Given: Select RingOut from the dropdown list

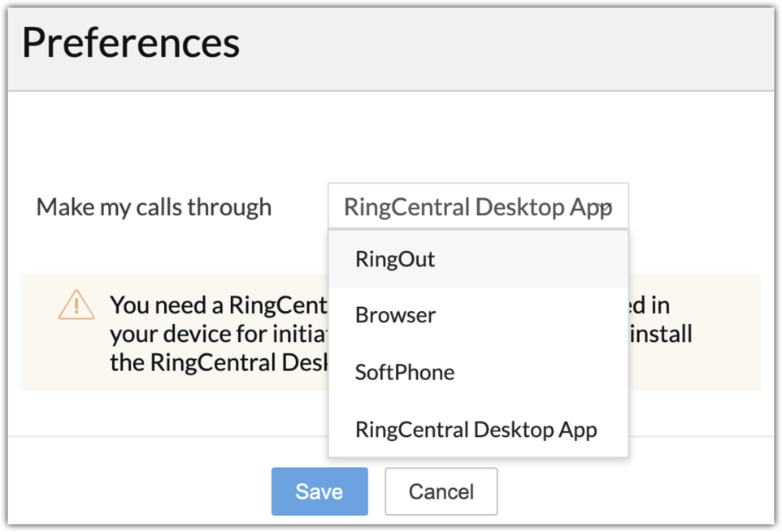Looking at the screenshot, I should 395,260.
